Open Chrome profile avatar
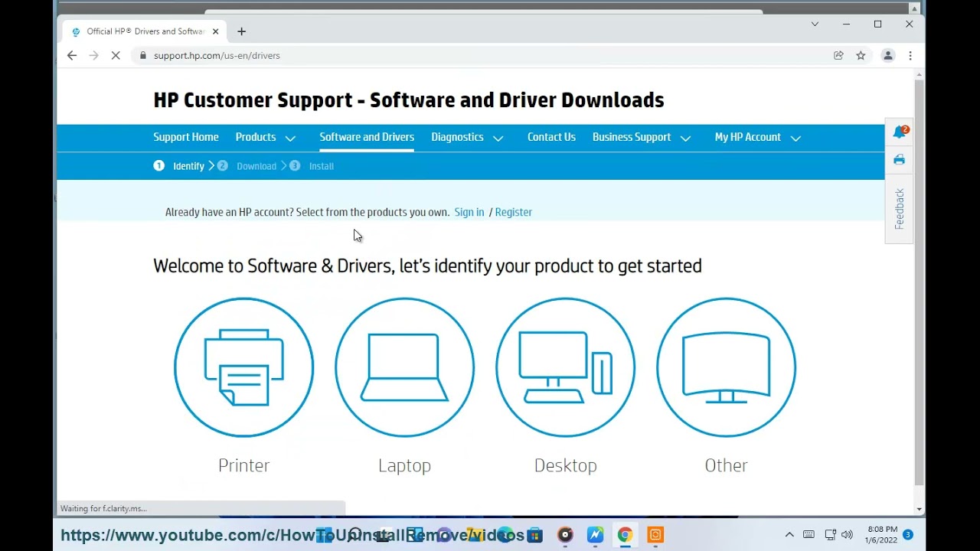The height and width of the screenshot is (551, 980). (x=888, y=55)
